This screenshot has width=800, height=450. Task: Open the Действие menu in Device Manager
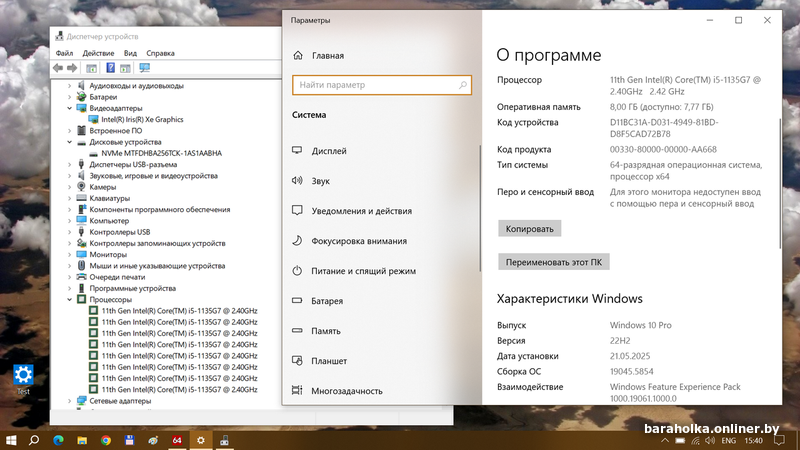click(x=98, y=53)
